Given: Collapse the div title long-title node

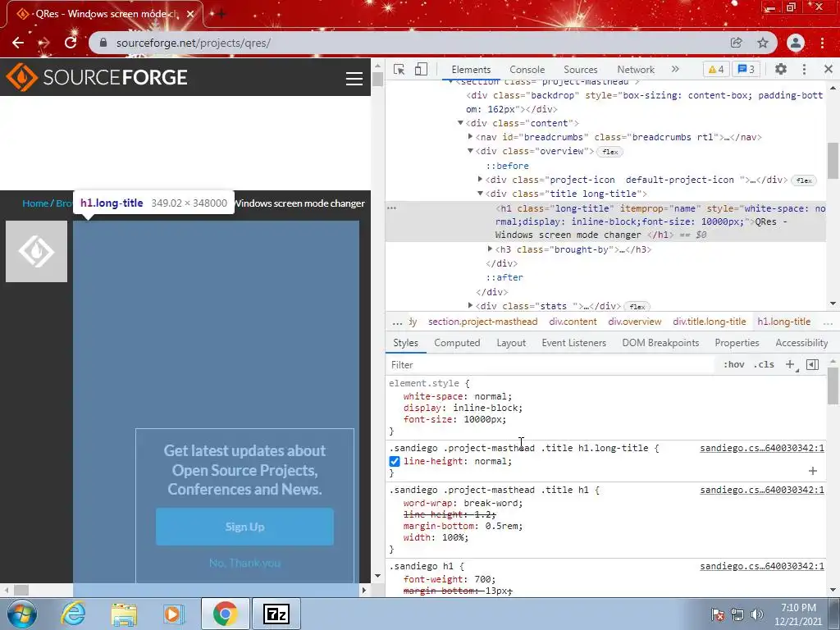Looking at the screenshot, I should (480, 194).
